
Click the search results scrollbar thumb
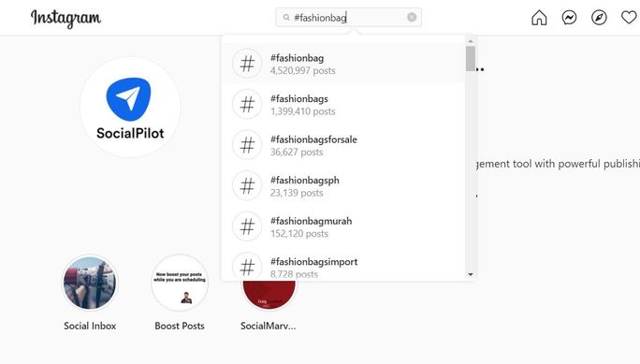pos(471,59)
